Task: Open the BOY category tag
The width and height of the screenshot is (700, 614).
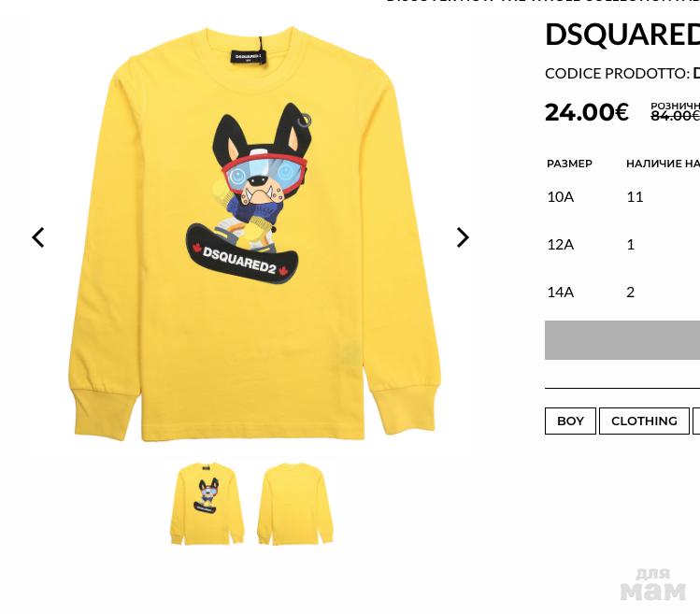Action: (x=570, y=421)
